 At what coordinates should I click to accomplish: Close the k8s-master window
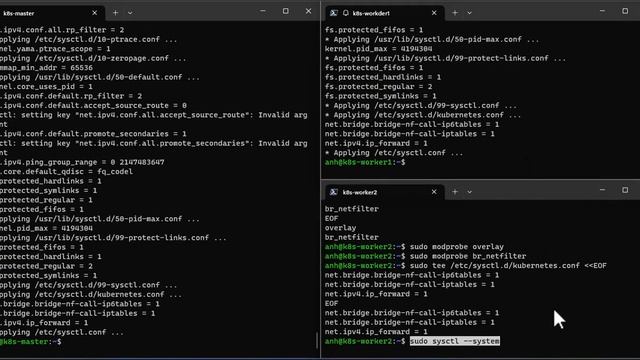(309, 11)
